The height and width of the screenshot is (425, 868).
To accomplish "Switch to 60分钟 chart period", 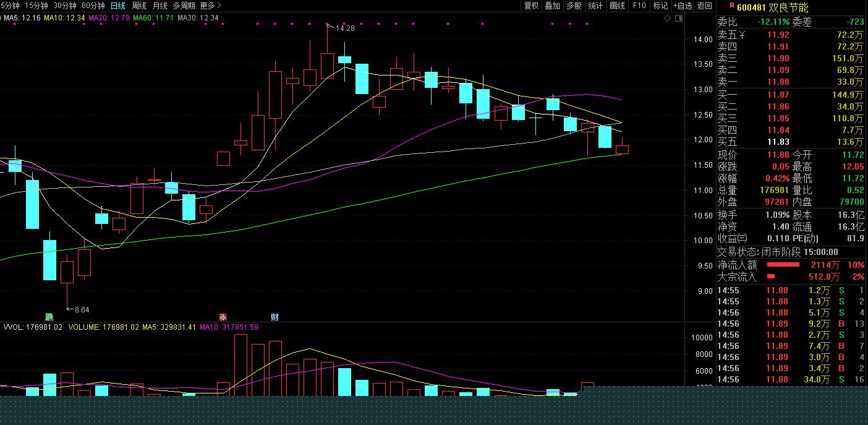I will (x=93, y=6).
